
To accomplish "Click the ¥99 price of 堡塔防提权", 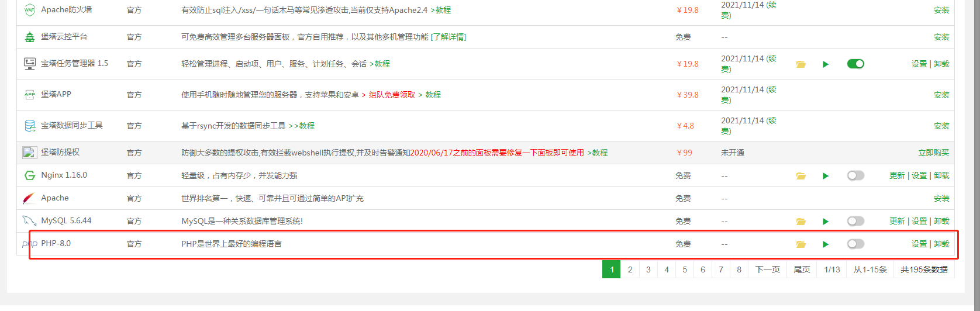I will [x=684, y=153].
